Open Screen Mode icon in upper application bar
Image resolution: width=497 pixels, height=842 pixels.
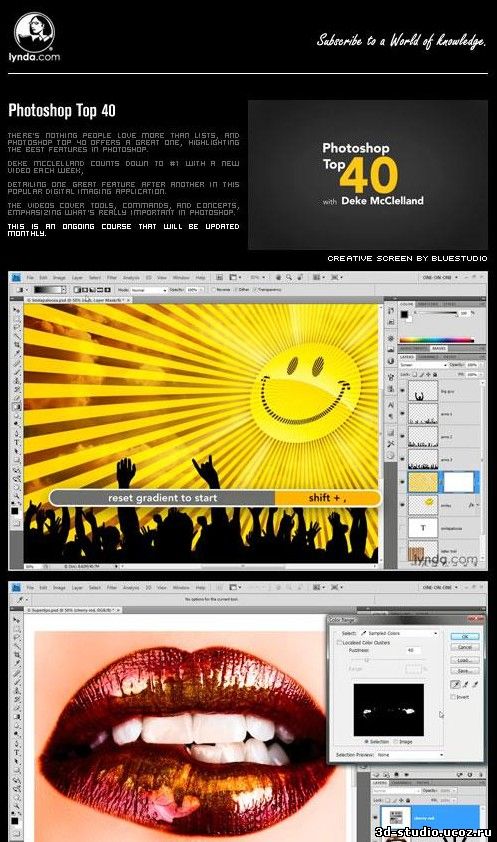337,277
